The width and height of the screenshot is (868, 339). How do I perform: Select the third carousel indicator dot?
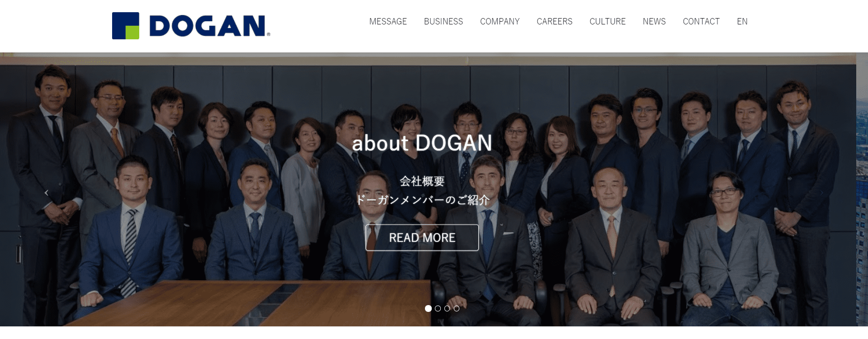[x=447, y=308]
